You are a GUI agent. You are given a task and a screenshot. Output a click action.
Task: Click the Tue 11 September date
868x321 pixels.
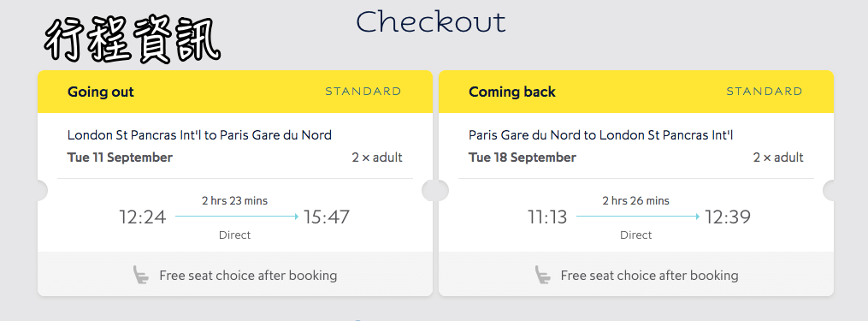(120, 158)
